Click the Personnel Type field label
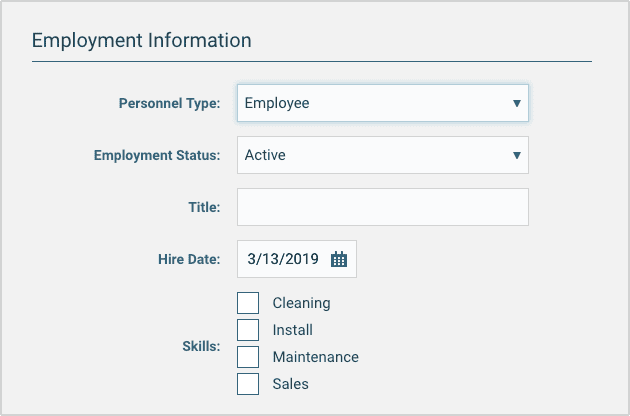The height and width of the screenshot is (416, 630). pyautogui.click(x=169, y=103)
